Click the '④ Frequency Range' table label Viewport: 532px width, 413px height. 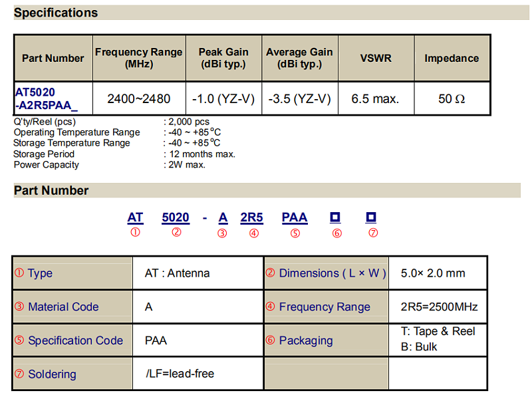click(326, 307)
